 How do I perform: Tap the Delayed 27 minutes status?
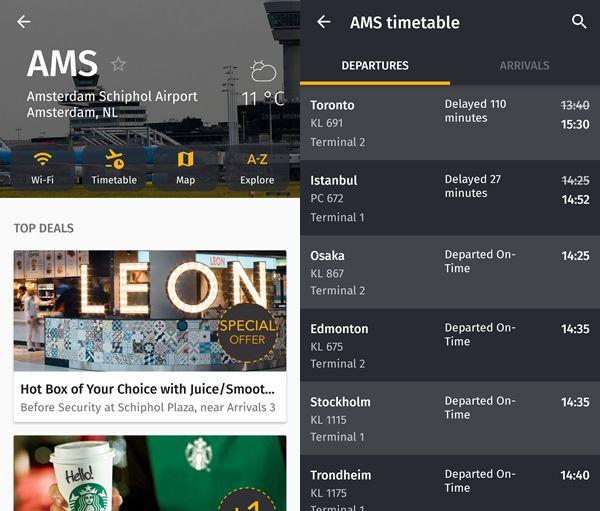click(473, 186)
